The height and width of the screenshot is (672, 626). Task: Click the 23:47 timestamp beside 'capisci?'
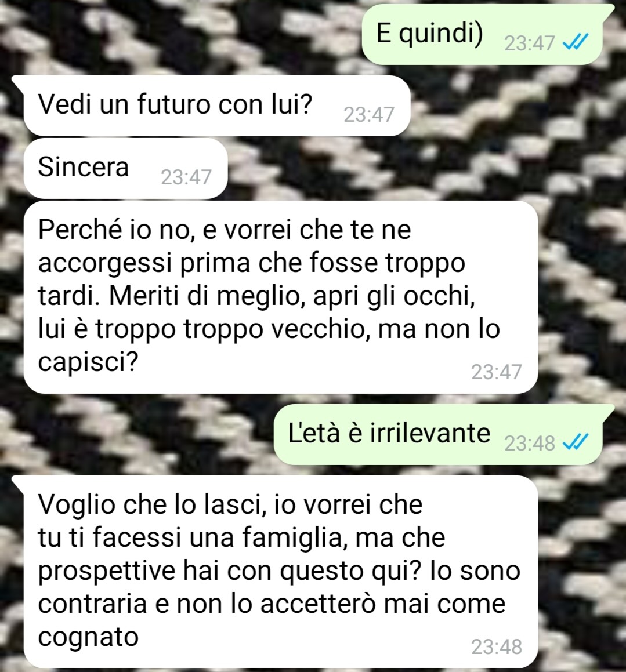(x=497, y=372)
